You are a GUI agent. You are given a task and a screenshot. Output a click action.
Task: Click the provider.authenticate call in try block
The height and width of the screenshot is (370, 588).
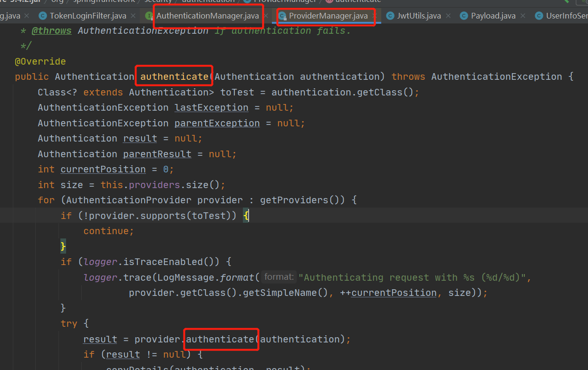click(220, 339)
